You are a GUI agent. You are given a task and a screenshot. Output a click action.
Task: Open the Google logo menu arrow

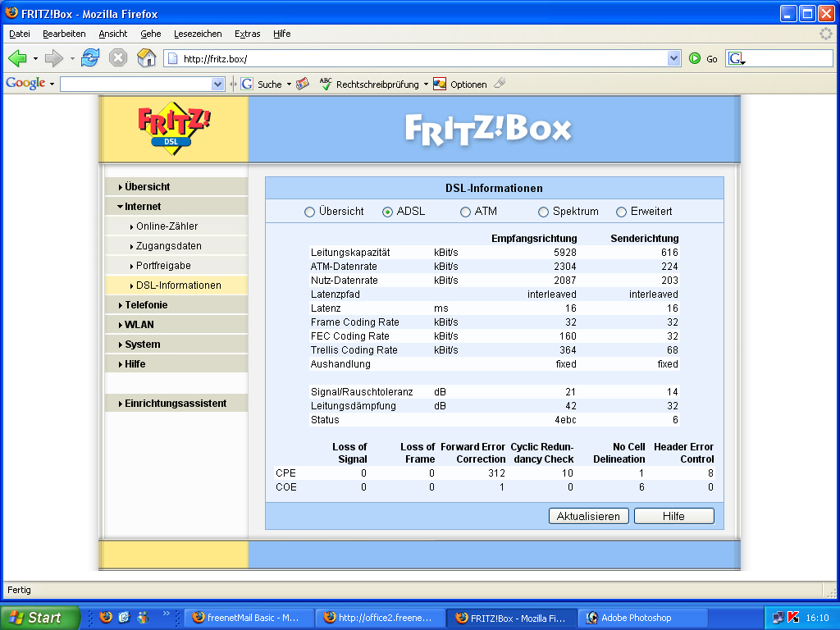[x=52, y=84]
